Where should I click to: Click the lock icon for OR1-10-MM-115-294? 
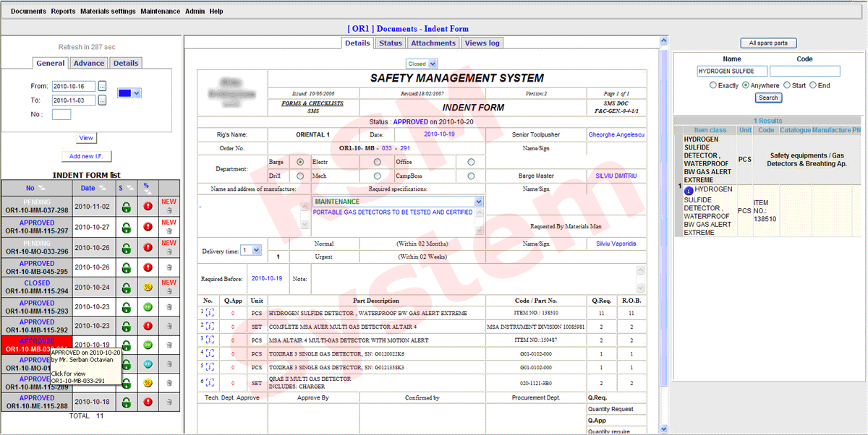click(126, 287)
